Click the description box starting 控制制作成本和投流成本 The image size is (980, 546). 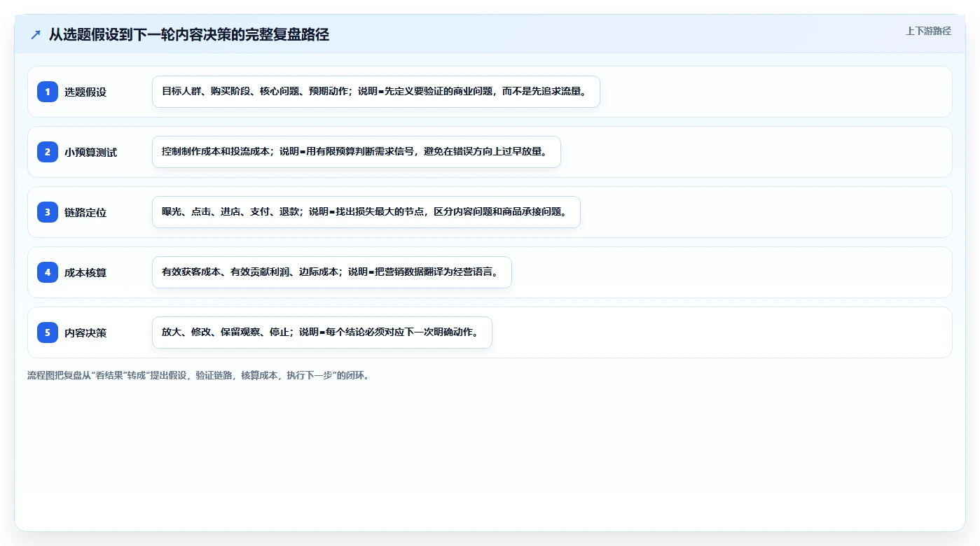[357, 152]
